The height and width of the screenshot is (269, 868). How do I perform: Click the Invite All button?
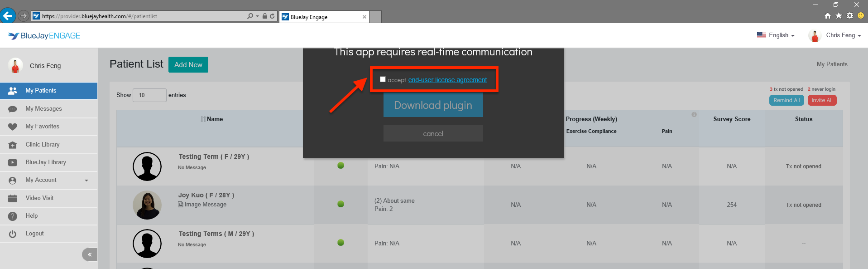click(822, 100)
